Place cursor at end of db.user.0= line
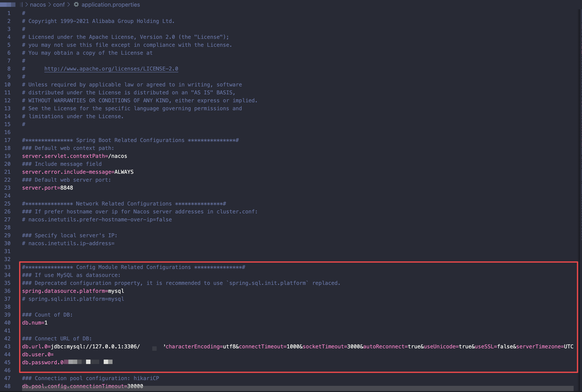The width and height of the screenshot is (582, 392). click(x=54, y=355)
